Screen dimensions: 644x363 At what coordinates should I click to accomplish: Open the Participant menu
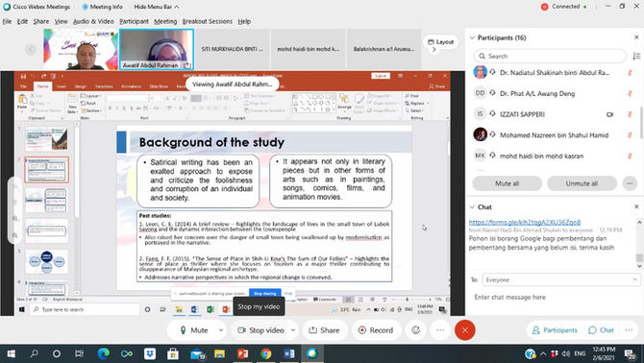[x=134, y=21]
